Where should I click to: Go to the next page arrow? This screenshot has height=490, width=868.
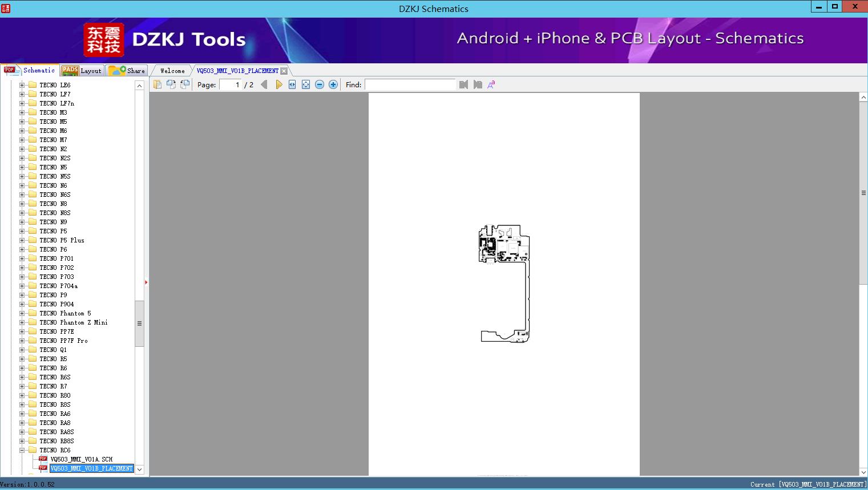coord(278,84)
